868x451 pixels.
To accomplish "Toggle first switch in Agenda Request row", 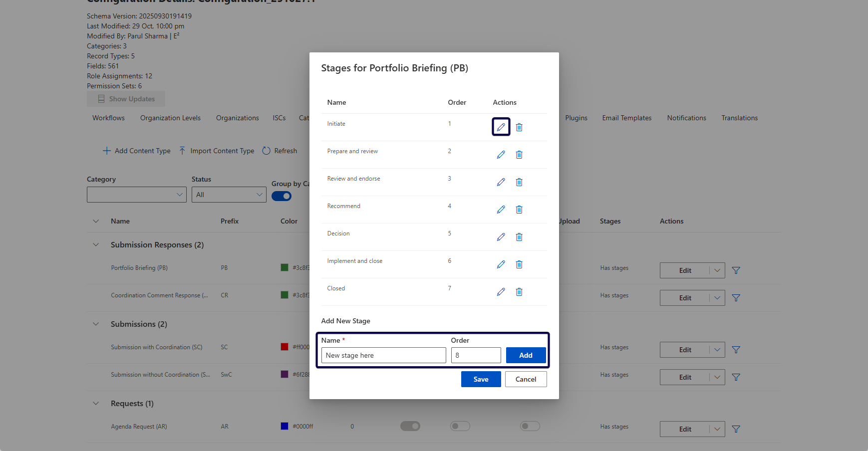I will [x=410, y=426].
